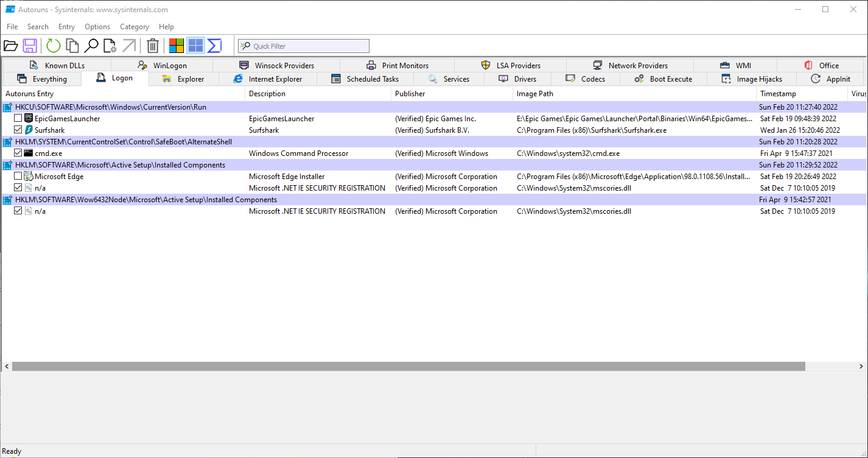Screen dimensions: 868x458
Task: Sort by Description column header
Action: (x=318, y=94)
